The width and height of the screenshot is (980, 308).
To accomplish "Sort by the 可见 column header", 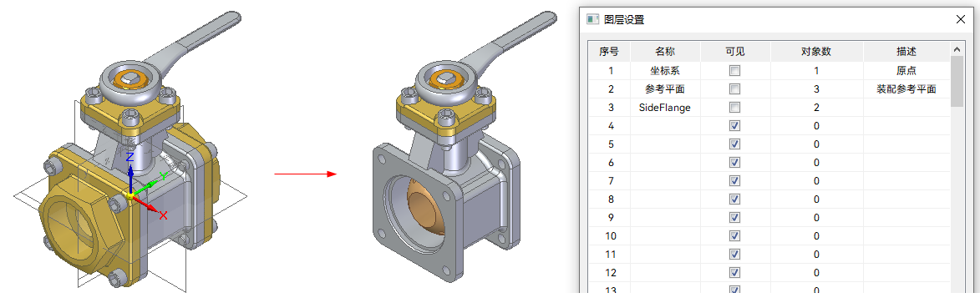I will (735, 52).
